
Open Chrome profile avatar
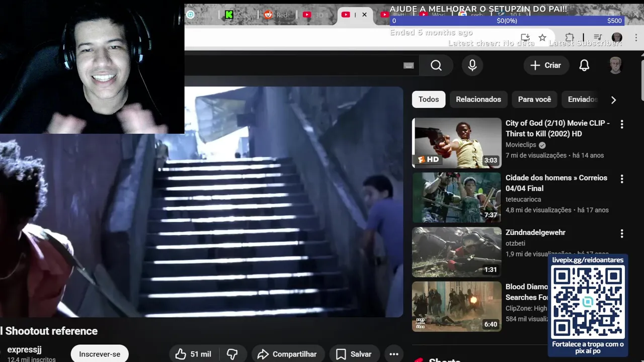point(617,38)
